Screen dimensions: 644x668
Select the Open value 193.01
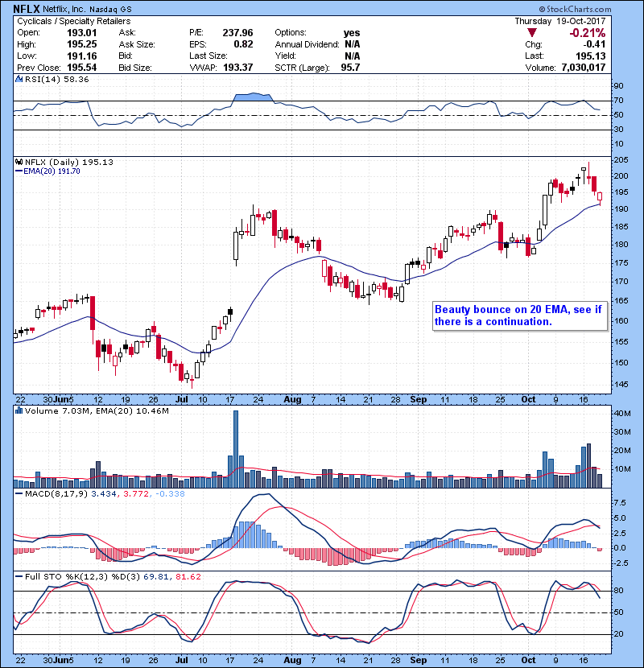[82, 33]
